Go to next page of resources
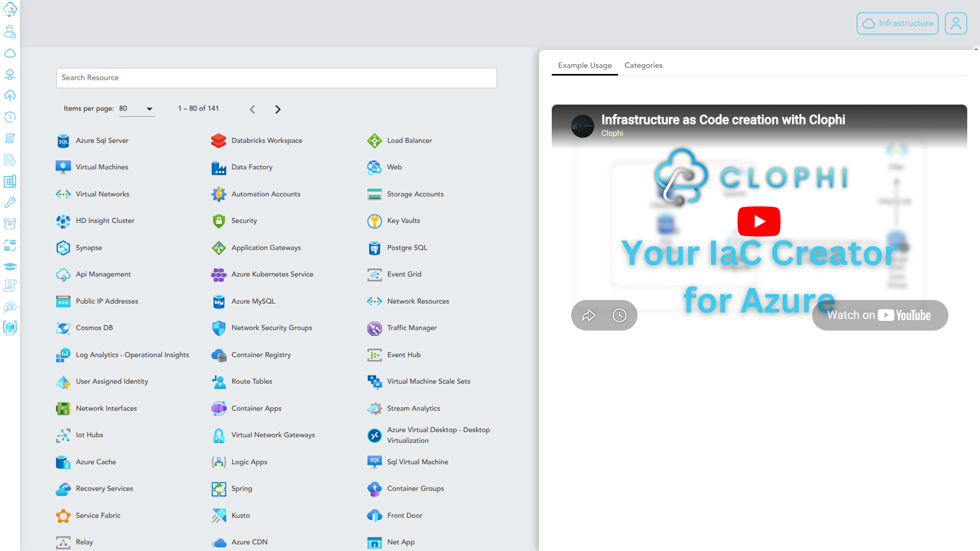Screen dimensions: 980x551 (278, 109)
